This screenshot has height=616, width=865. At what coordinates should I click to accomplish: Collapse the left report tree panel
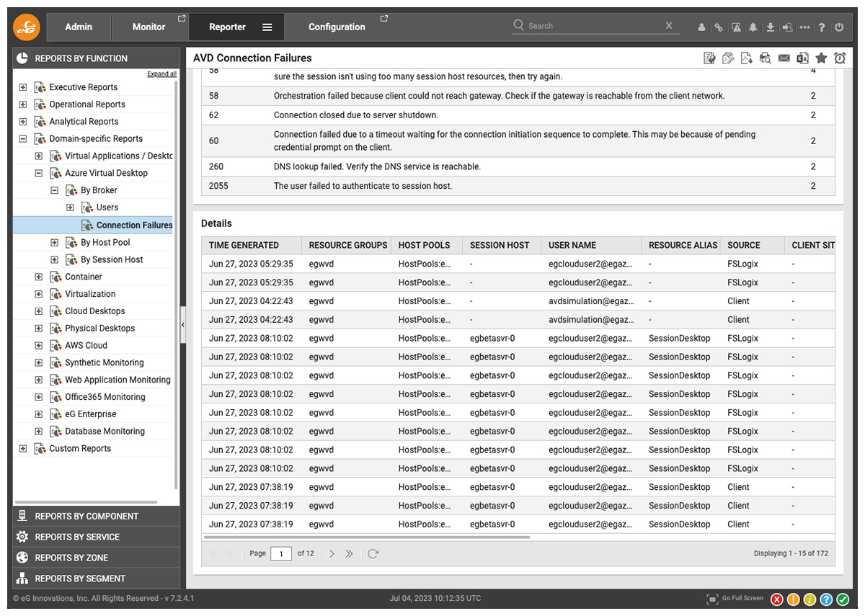coord(183,325)
